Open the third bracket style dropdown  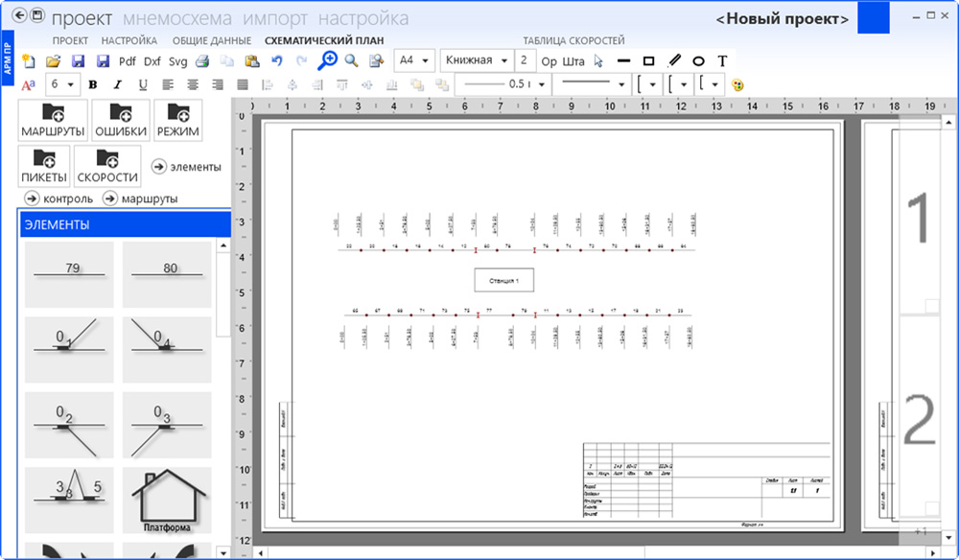pos(710,84)
